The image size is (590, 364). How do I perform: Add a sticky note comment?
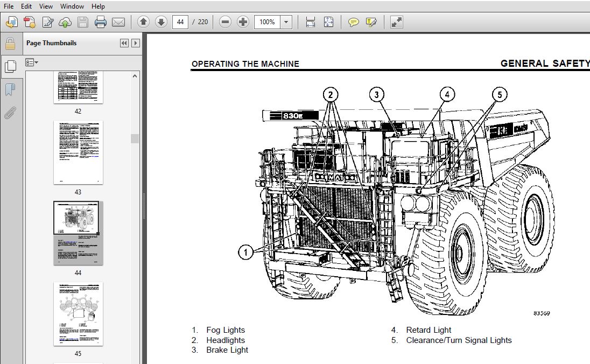point(353,22)
